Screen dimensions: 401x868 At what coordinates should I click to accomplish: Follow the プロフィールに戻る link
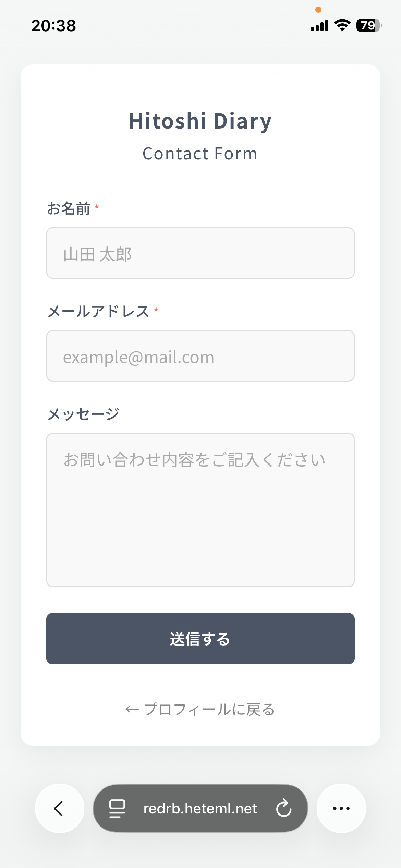200,709
